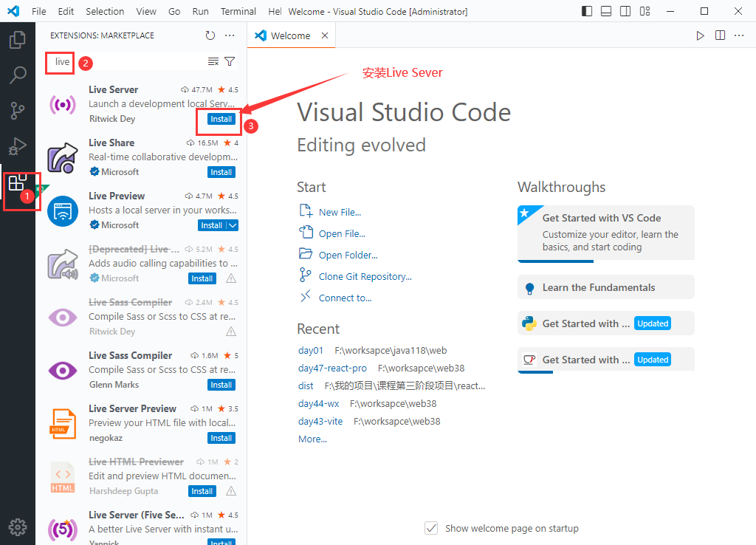Toggle secondary side bar layout icon
The image size is (756, 545).
(x=625, y=11)
